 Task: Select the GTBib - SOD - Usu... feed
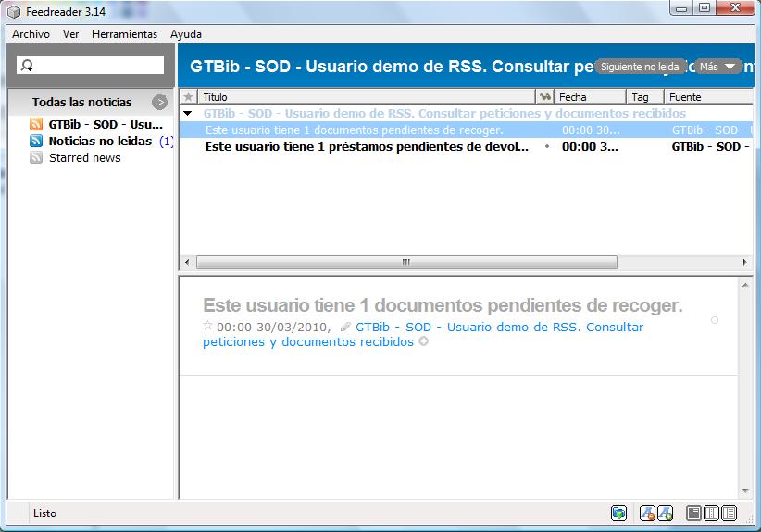(x=106, y=125)
